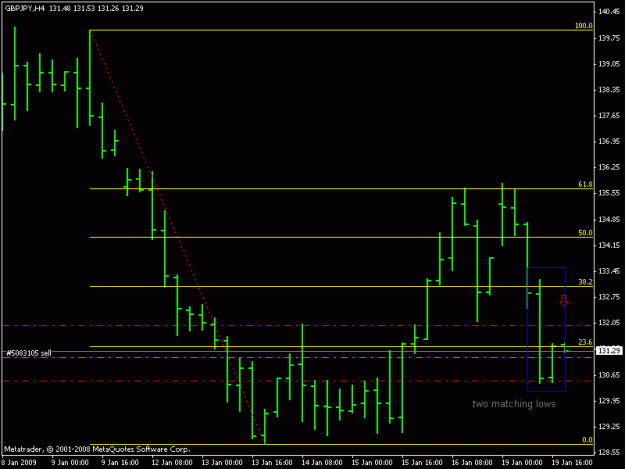Click price scale value 129.95

(609, 401)
